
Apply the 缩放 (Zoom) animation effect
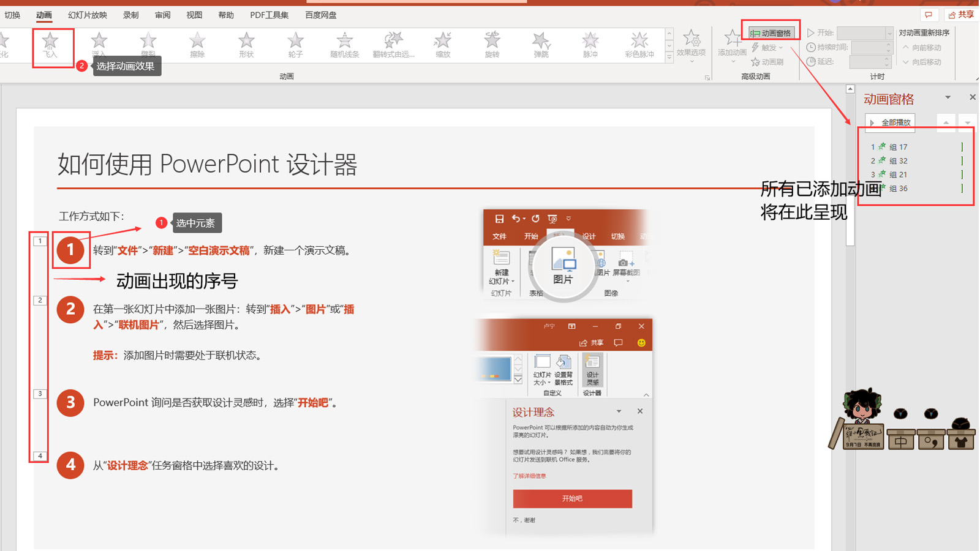[x=442, y=44]
